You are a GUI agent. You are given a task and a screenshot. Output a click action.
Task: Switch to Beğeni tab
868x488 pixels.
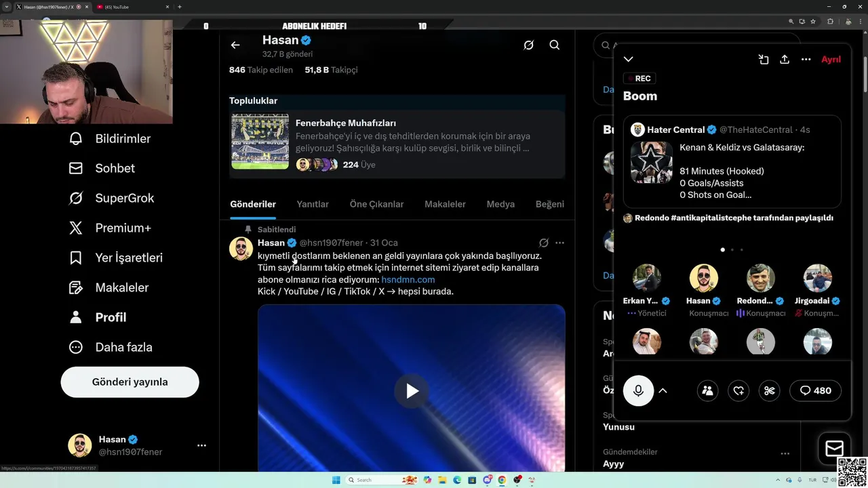[550, 204]
